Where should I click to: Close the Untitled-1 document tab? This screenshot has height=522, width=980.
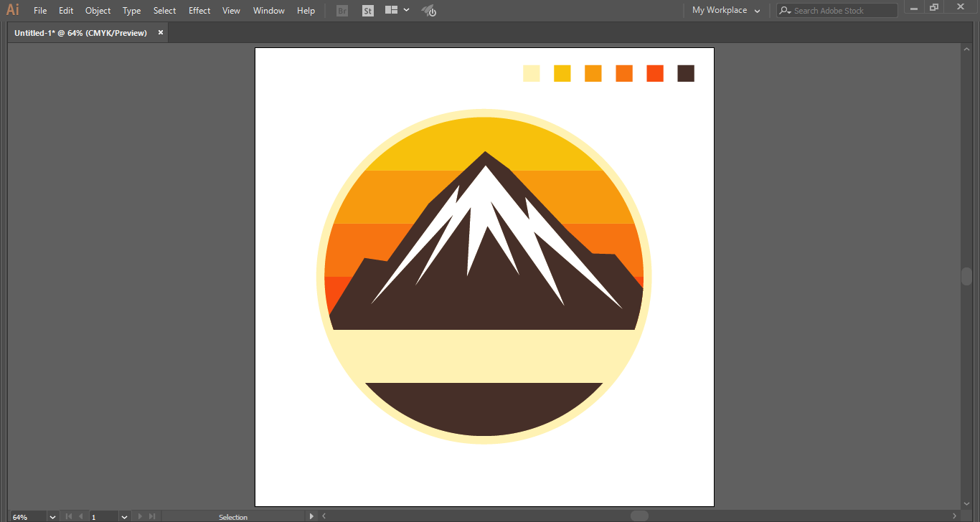click(161, 32)
